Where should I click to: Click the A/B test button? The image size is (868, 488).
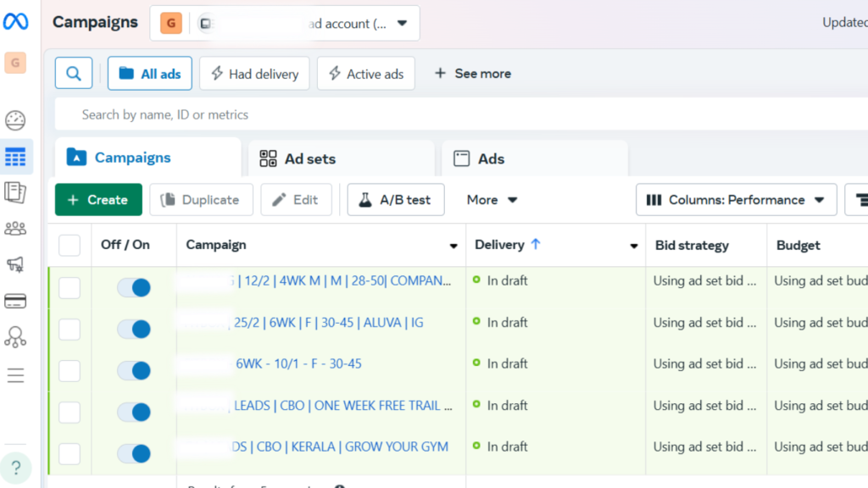tap(395, 200)
